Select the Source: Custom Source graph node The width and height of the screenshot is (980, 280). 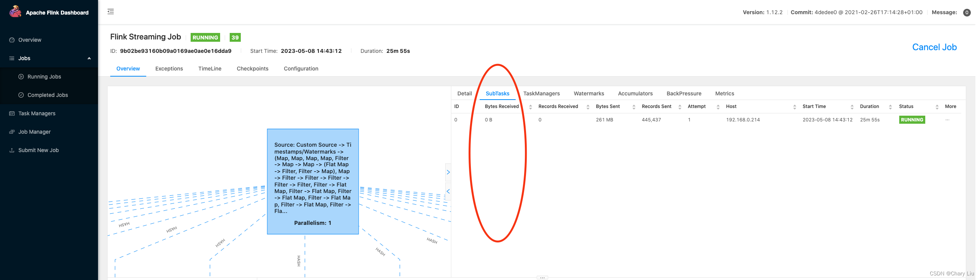point(313,182)
